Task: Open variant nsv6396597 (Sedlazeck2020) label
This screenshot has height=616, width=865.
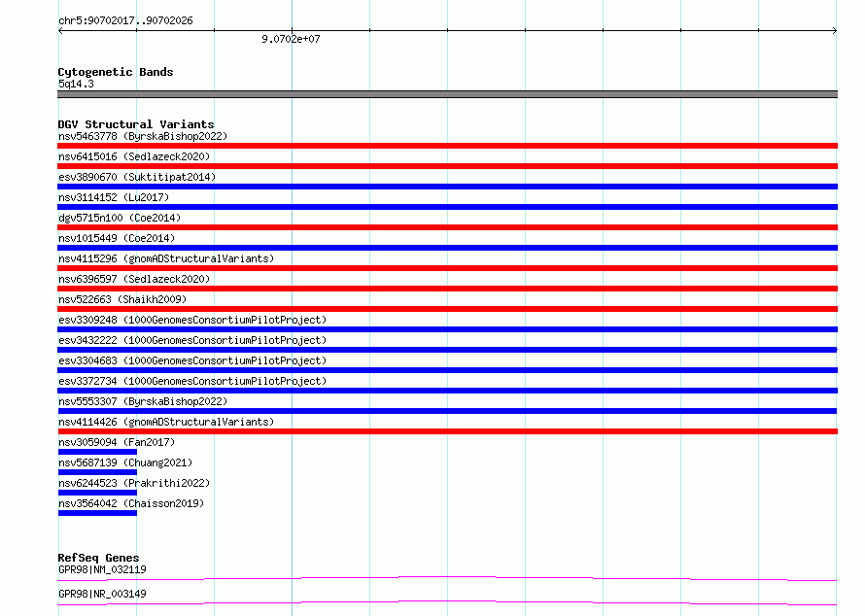Action: point(134,279)
